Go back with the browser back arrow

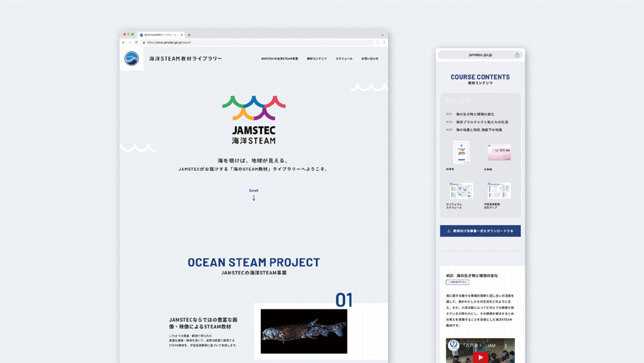point(123,42)
